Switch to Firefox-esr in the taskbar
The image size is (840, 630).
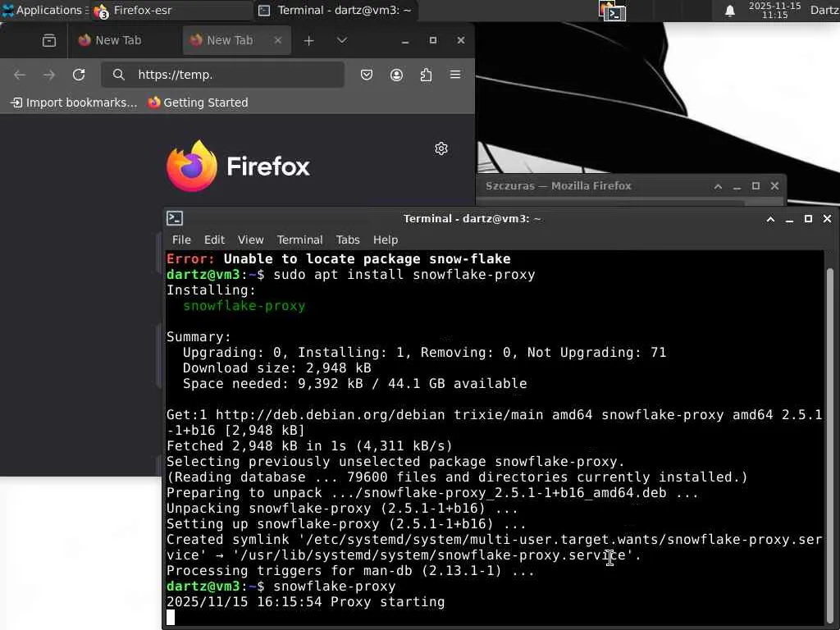171,10
